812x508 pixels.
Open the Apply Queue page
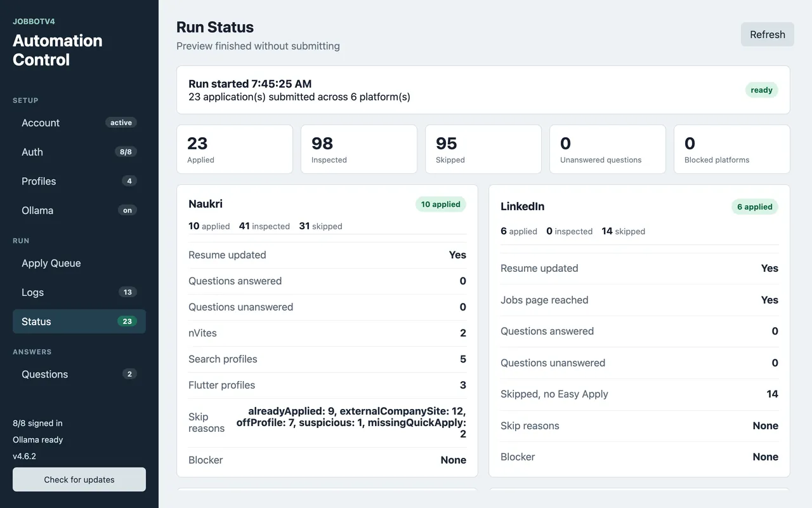point(79,263)
